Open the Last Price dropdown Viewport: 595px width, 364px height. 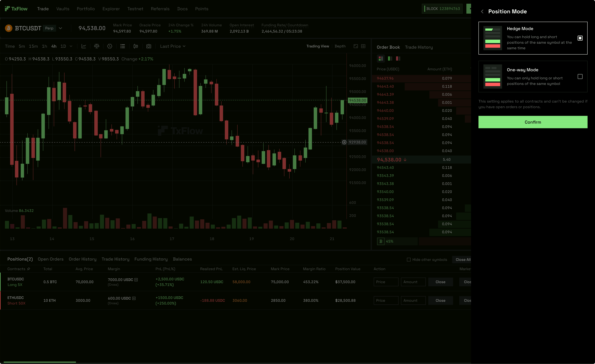[x=173, y=46]
